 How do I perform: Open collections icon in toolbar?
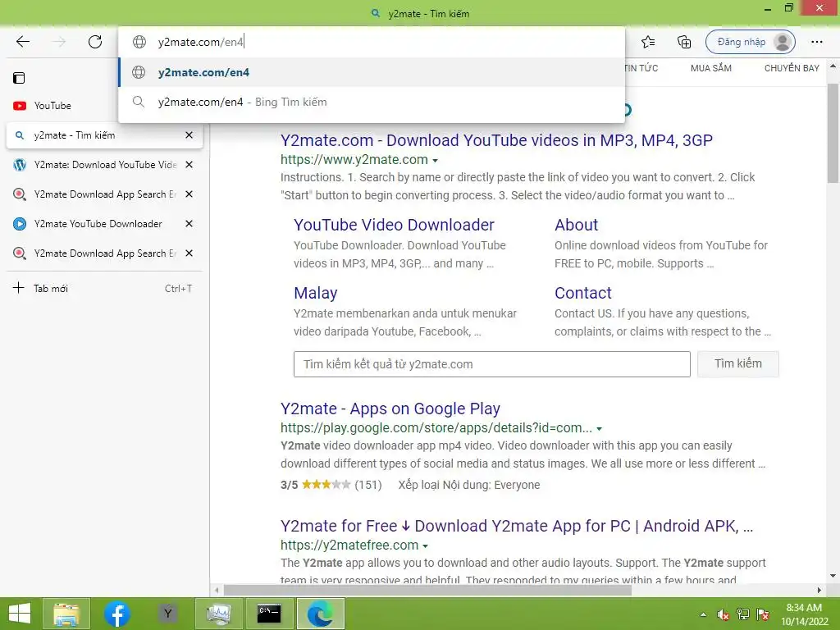[x=684, y=42]
